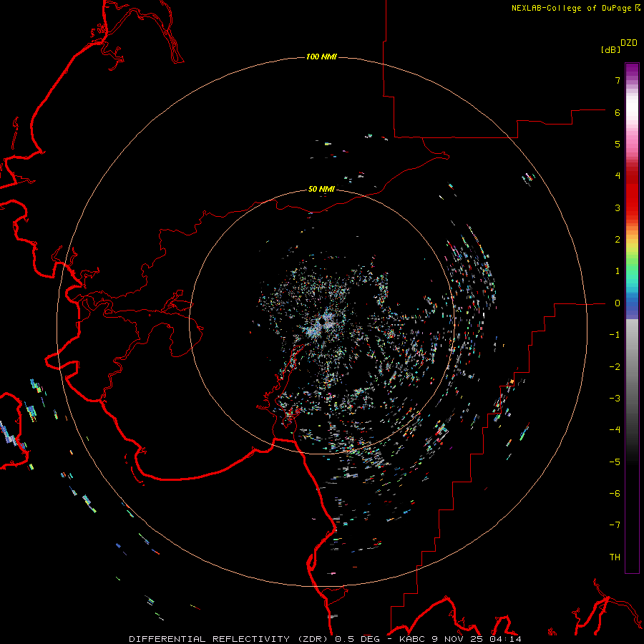Screen dimensions: 644x644
Task: Click the DZD legend title
Action: point(629,43)
